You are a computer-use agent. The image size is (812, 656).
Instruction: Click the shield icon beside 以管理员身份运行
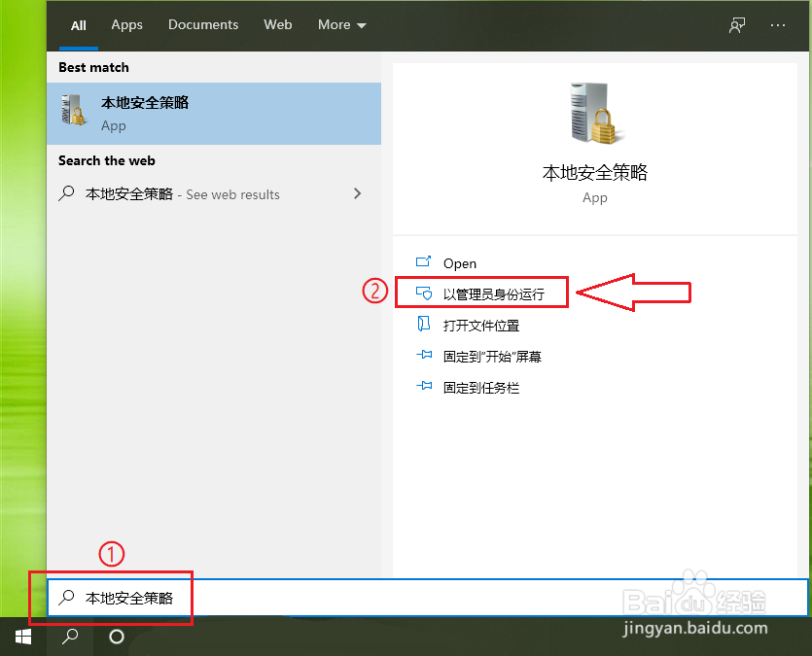tap(424, 293)
